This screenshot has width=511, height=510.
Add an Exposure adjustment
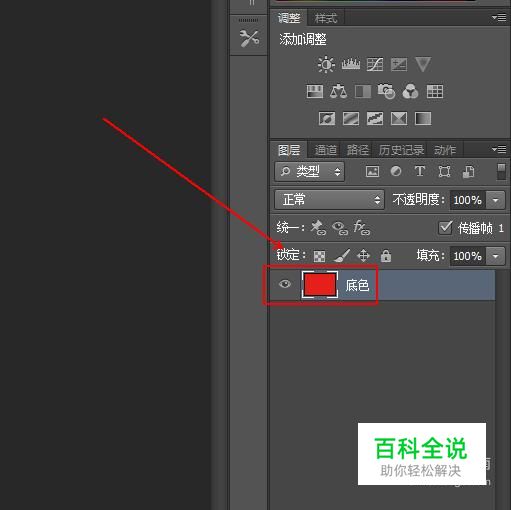click(x=399, y=64)
